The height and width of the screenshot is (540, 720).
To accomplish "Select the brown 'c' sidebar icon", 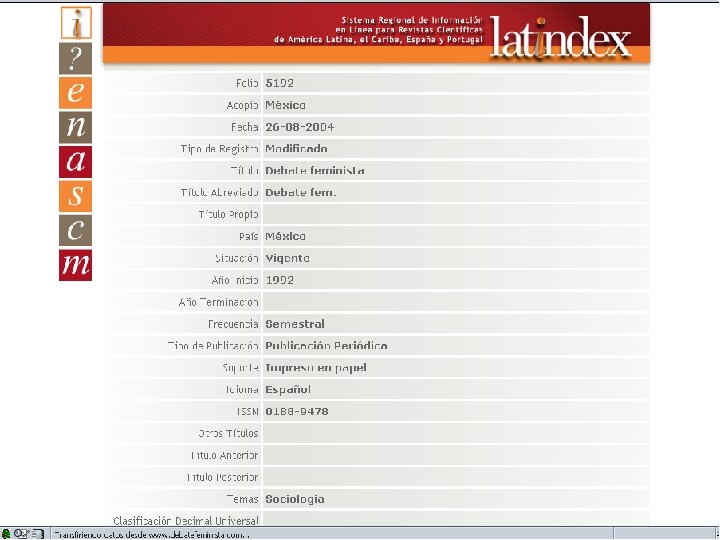I will (76, 230).
